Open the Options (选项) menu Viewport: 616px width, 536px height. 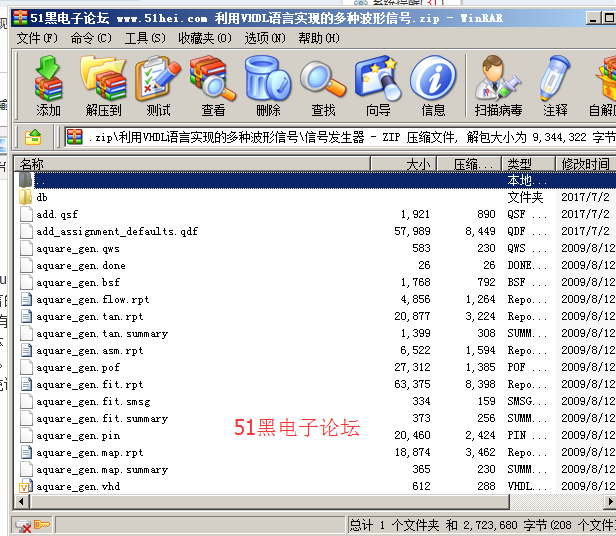(x=265, y=38)
